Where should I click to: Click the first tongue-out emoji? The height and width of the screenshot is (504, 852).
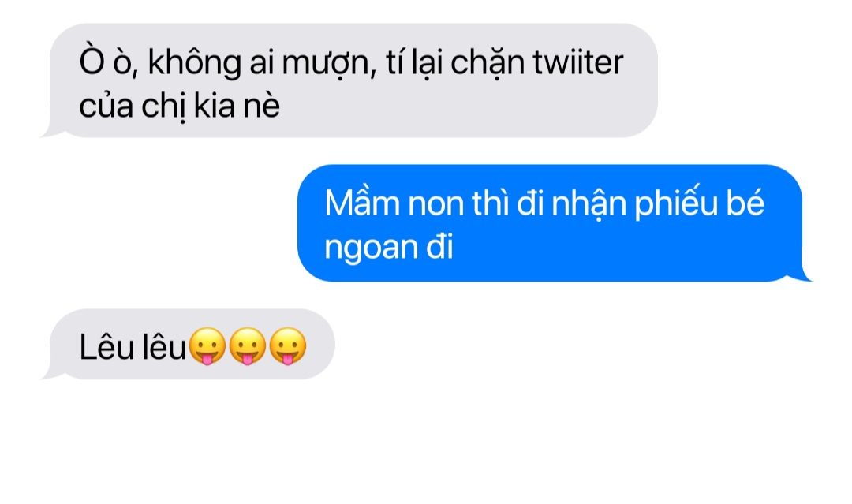click(x=207, y=346)
